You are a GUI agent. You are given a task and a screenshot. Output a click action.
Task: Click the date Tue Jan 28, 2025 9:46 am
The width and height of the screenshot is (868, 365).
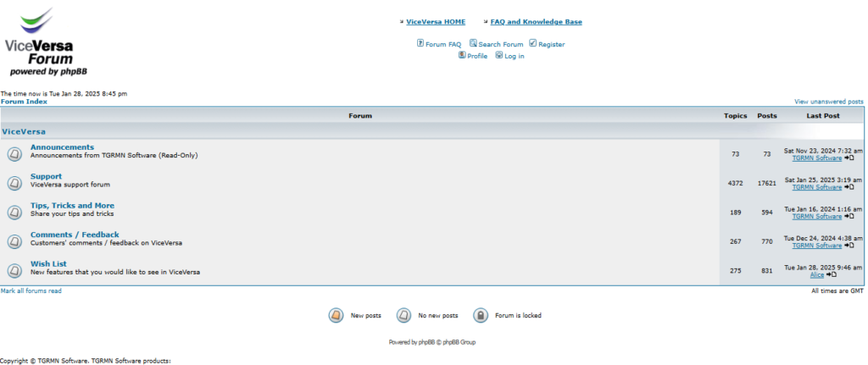click(823, 268)
